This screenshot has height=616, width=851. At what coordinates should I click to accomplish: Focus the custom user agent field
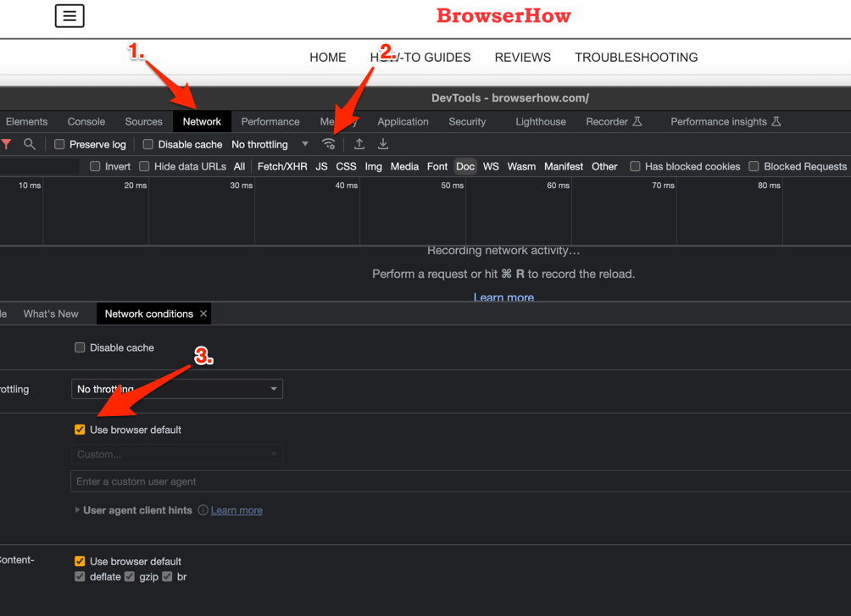(x=460, y=481)
